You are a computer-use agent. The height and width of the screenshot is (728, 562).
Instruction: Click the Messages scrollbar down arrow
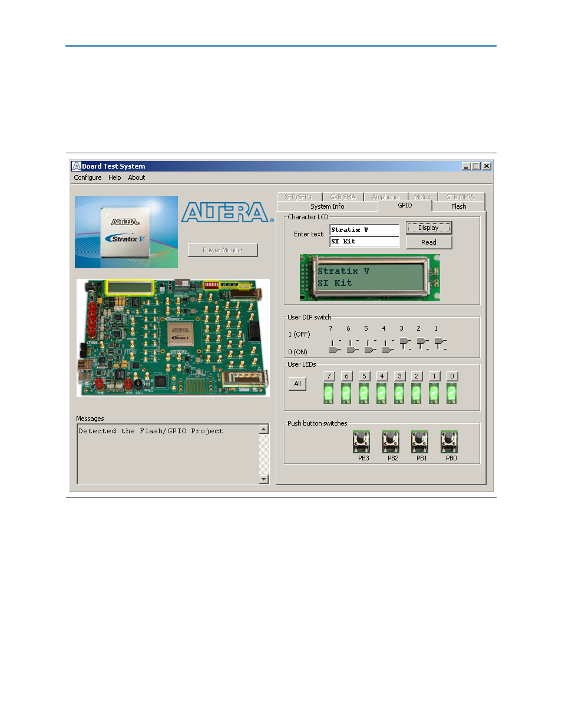point(264,479)
